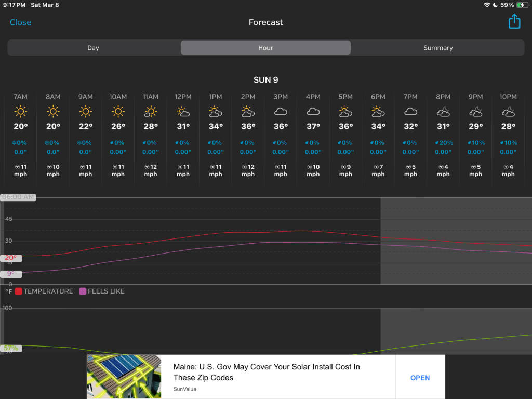Tap the battery icon in status bar
Viewport: 532px width, 399px height.
tap(522, 5)
